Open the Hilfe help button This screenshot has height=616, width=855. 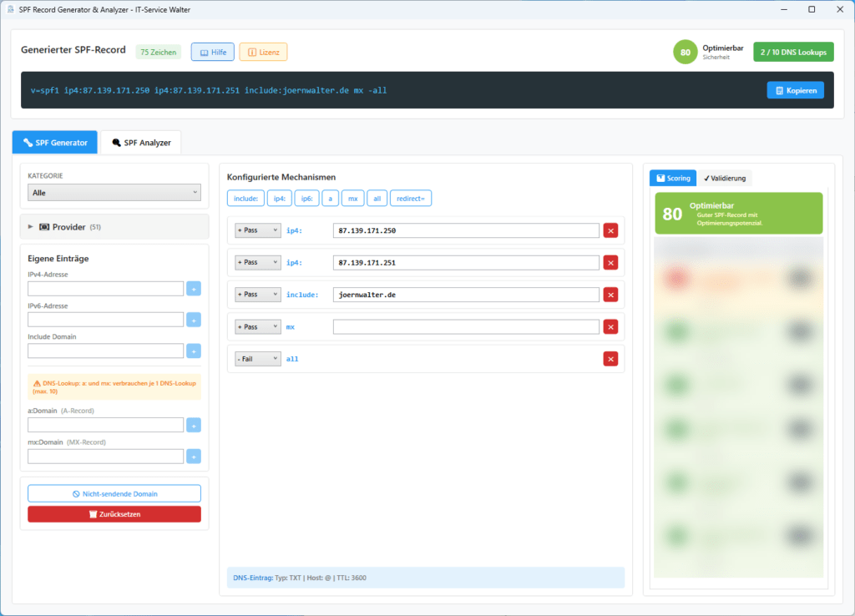point(212,53)
